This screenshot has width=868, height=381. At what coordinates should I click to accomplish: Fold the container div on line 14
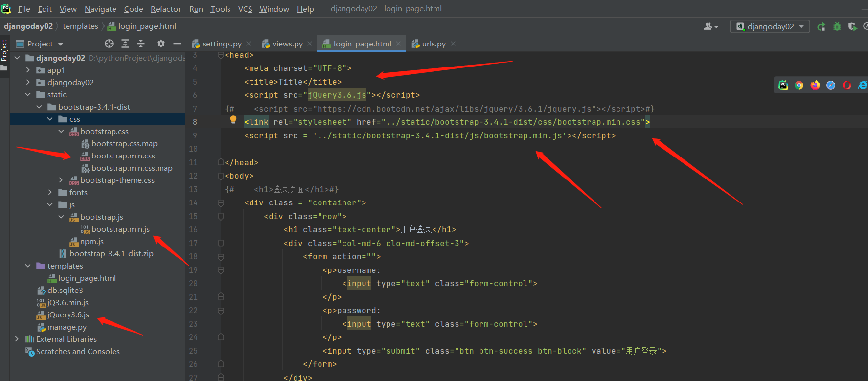221,202
